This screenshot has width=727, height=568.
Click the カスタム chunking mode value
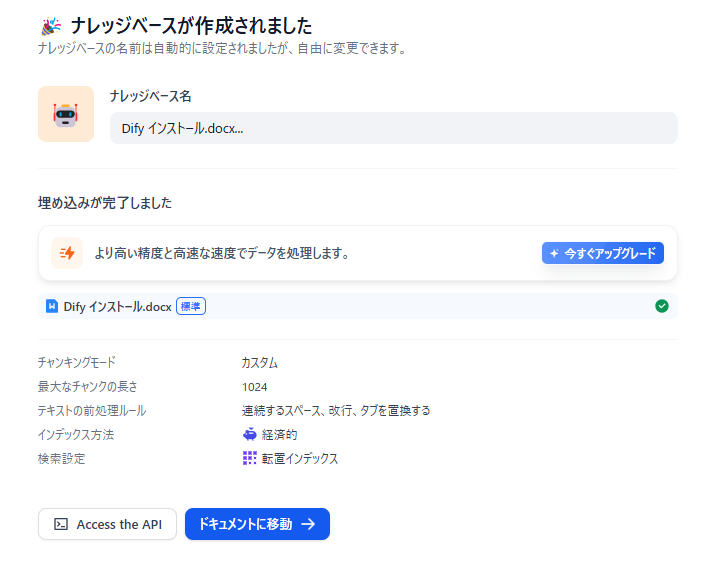click(x=260, y=363)
